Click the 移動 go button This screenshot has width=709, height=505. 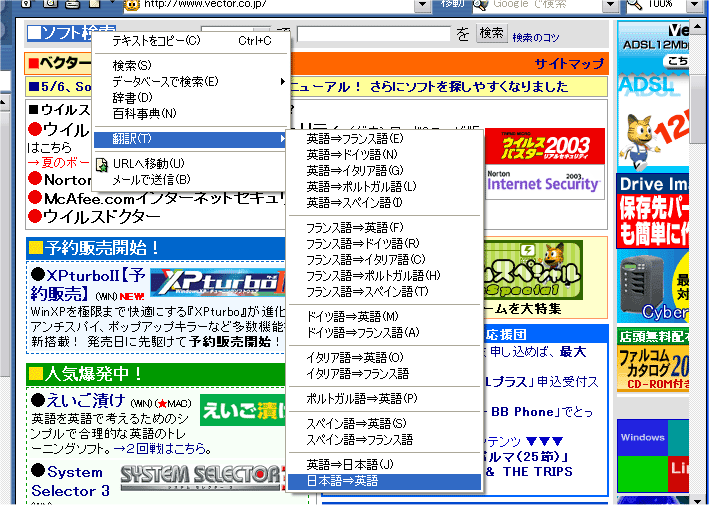point(452,4)
